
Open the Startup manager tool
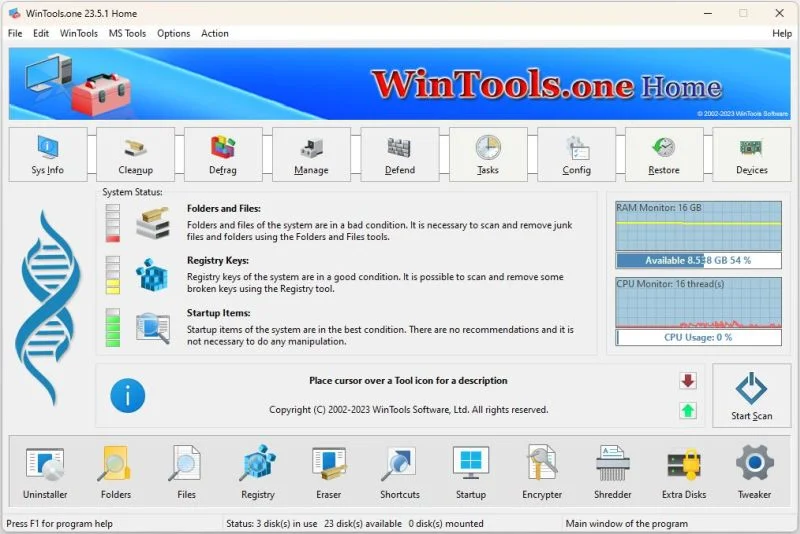click(470, 472)
